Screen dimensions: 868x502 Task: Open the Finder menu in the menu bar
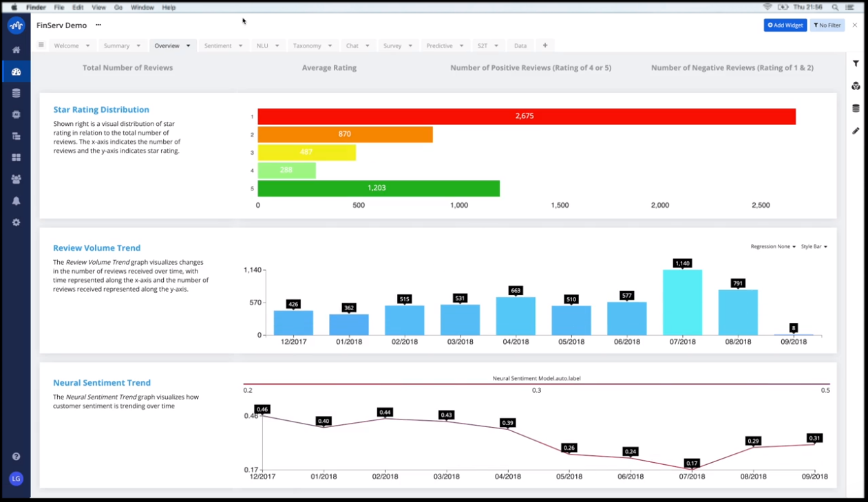point(35,7)
